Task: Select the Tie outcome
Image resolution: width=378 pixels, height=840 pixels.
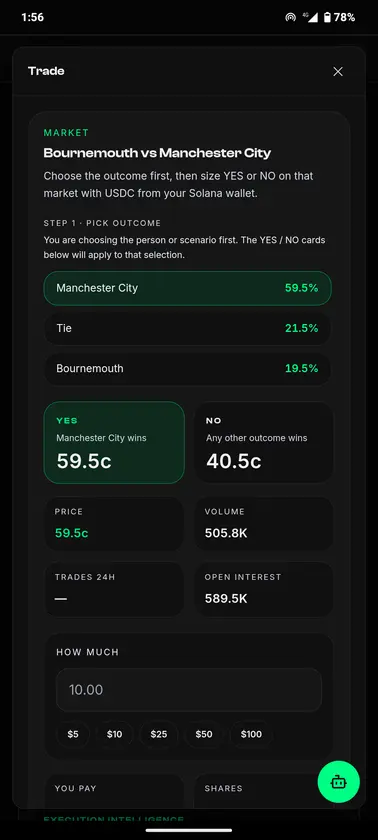Action: pyautogui.click(x=187, y=328)
